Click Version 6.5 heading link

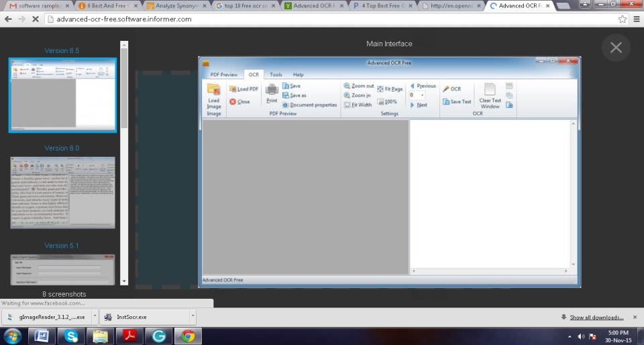pos(62,51)
